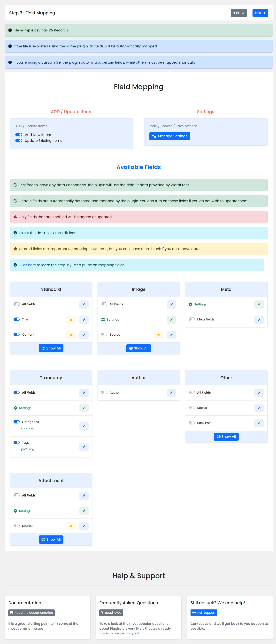Enable the Status field toggle
276x644 pixels.
pyautogui.click(x=192, y=408)
